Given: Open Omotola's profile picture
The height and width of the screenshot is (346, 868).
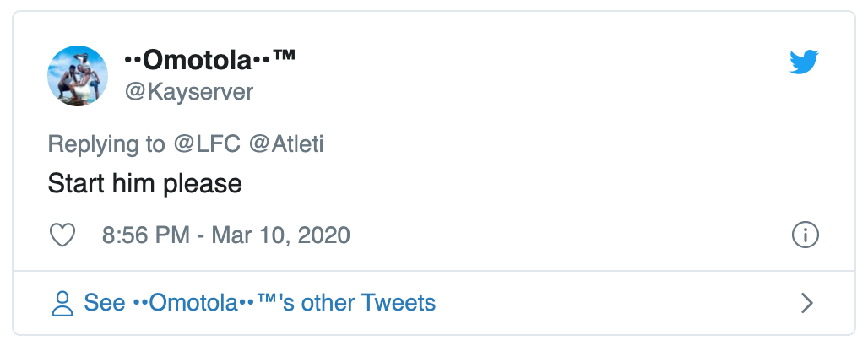Looking at the screenshot, I should (x=78, y=76).
